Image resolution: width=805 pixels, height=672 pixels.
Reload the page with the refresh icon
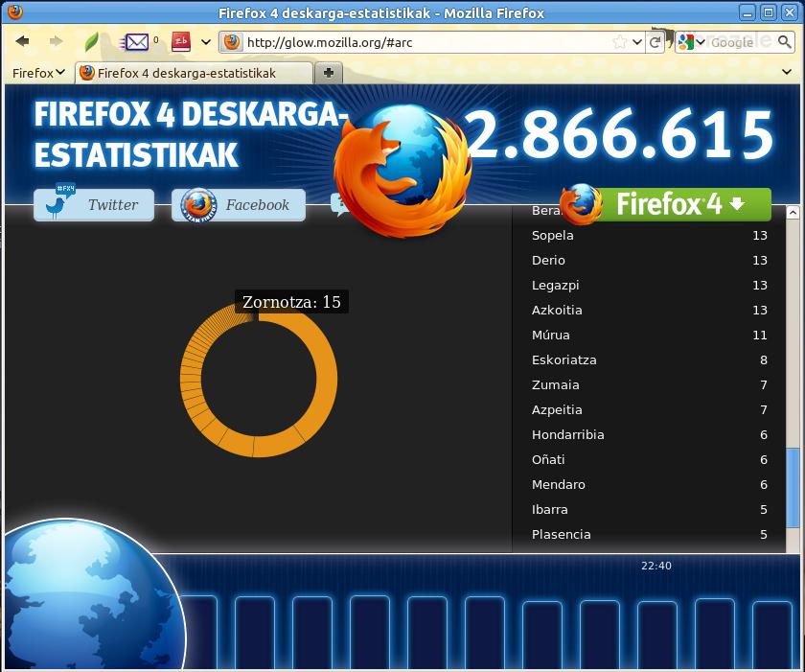click(x=655, y=42)
